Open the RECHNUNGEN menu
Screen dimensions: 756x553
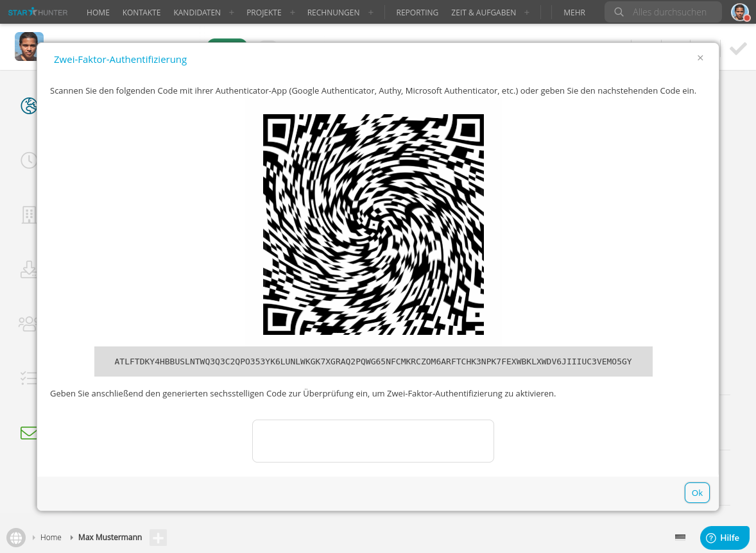[333, 13]
